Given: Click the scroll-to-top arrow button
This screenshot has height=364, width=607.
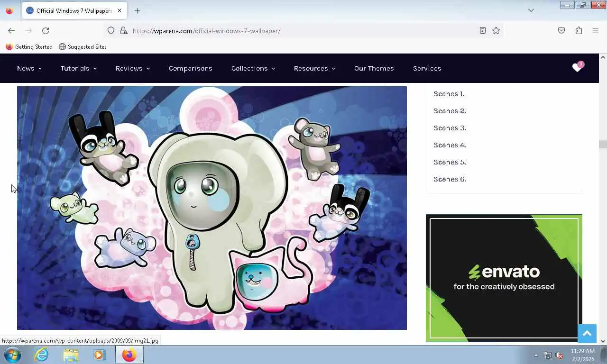Looking at the screenshot, I should pyautogui.click(x=587, y=334).
